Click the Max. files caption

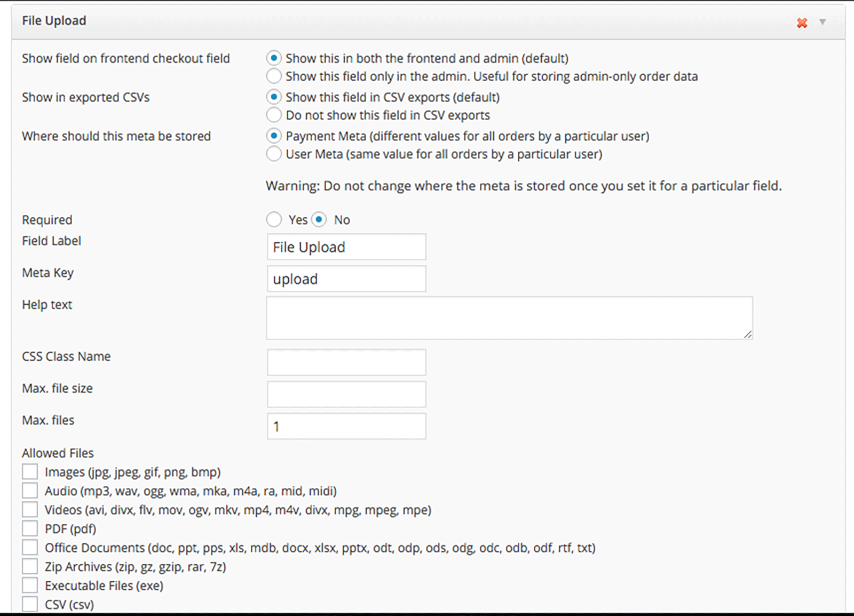click(x=48, y=421)
